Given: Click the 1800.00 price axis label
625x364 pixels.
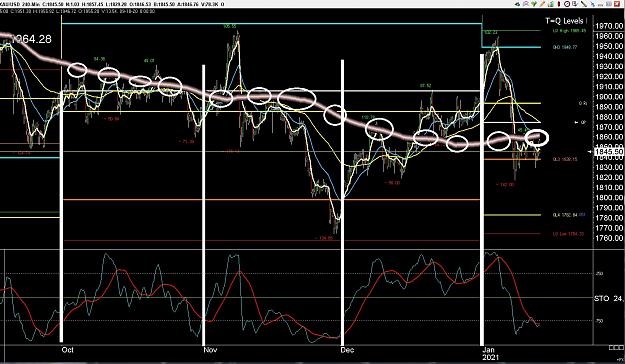Looking at the screenshot, I should click(609, 198).
